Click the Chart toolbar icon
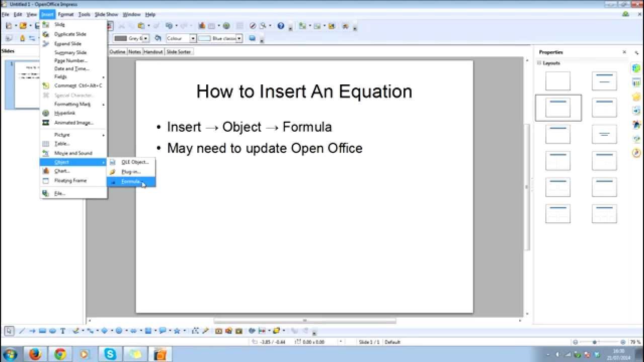644x362 pixels. 202,26
